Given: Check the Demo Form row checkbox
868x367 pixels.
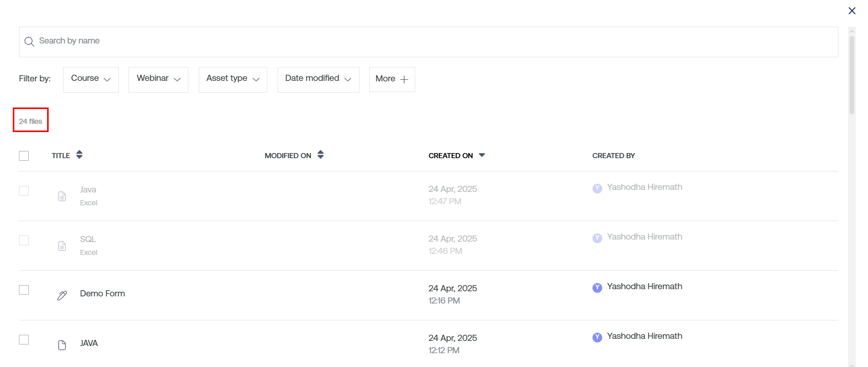Looking at the screenshot, I should point(24,290).
